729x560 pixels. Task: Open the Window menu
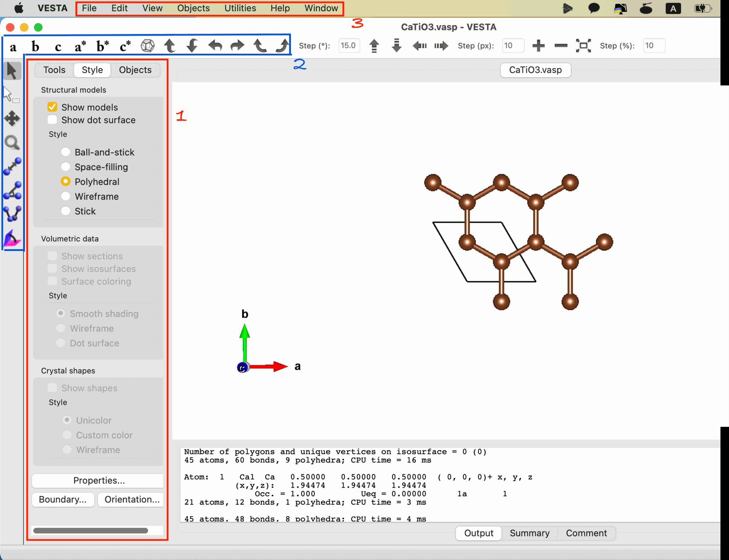(x=321, y=8)
